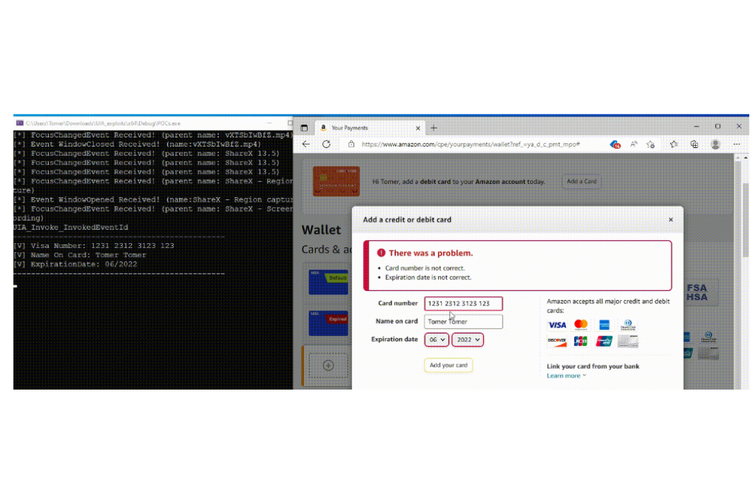Click the JCB logo

point(581,341)
